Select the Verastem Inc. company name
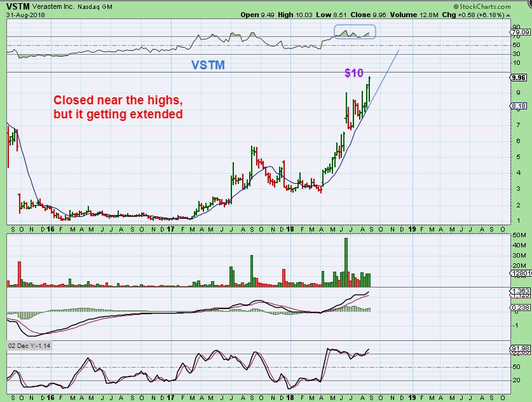 coord(53,6)
